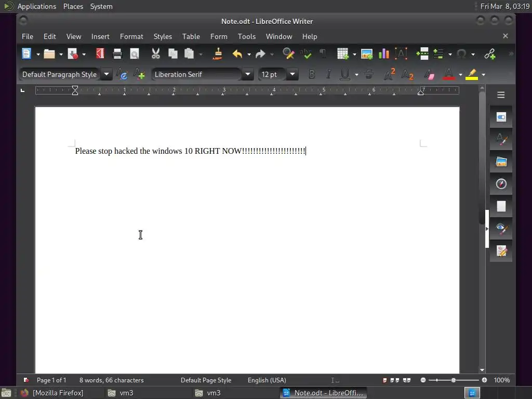
Task: Click the Print icon
Action: [x=117, y=54]
